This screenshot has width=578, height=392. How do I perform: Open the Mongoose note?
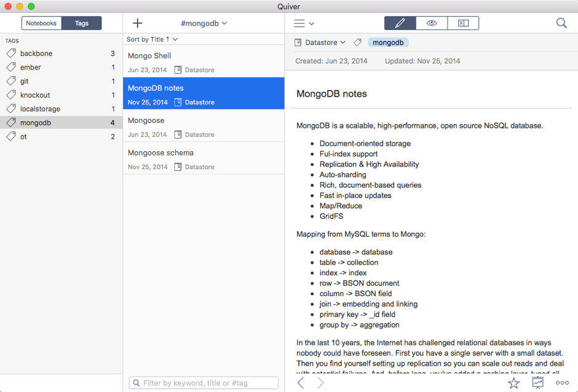pos(204,125)
